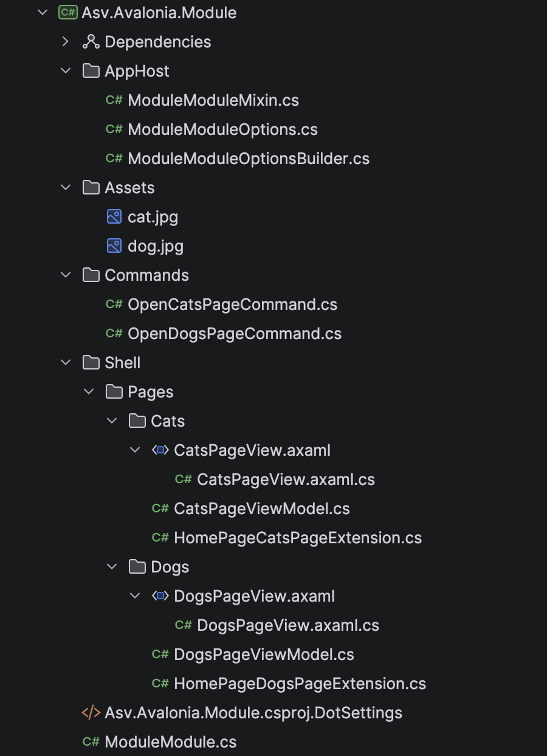Click the CatsPageView.axaml XAML file icon
The width and height of the screenshot is (547, 756).
click(160, 450)
